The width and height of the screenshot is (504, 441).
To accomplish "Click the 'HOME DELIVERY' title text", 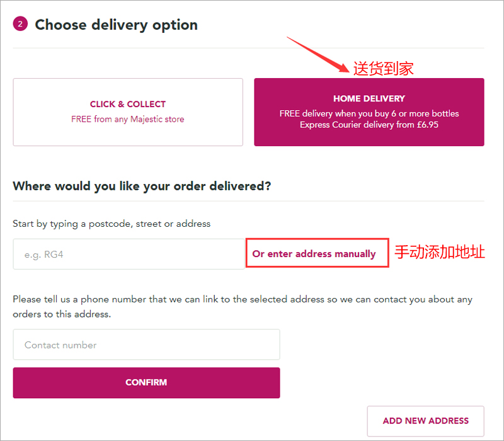I will (369, 98).
